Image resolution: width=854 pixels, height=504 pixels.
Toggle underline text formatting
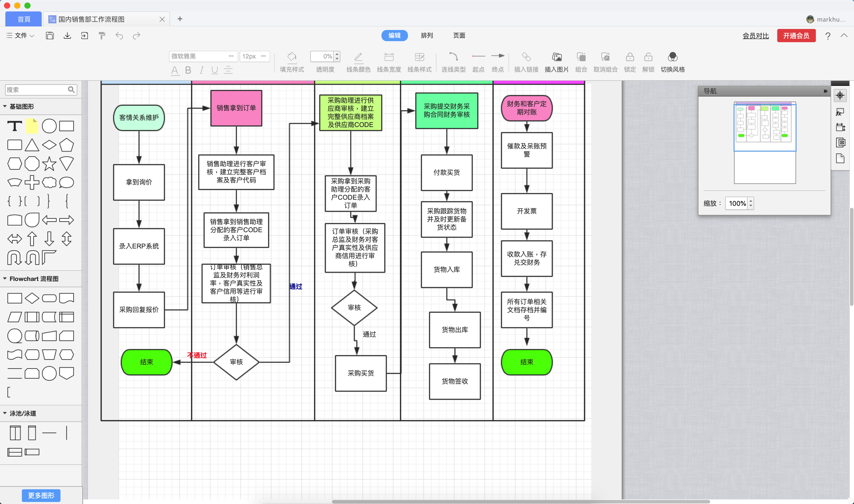tap(214, 70)
